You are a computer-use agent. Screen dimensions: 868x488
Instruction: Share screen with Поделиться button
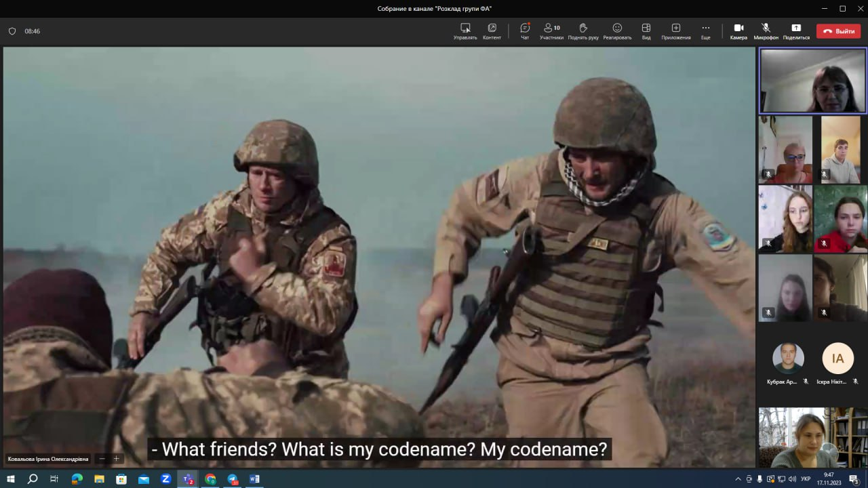[796, 30]
